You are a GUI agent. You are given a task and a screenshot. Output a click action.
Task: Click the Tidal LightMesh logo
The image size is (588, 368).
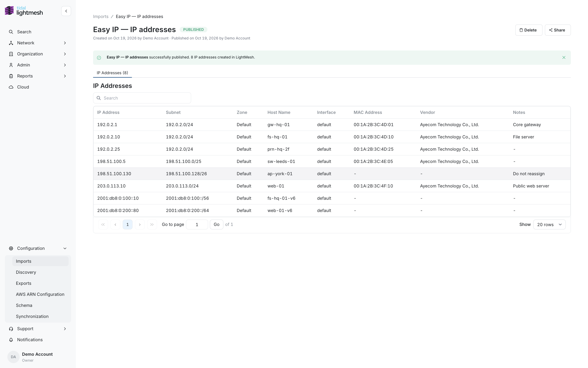[x=24, y=11]
